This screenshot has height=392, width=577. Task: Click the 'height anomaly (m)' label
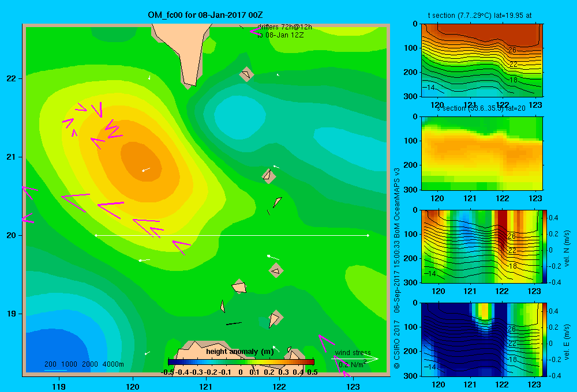[x=240, y=352]
